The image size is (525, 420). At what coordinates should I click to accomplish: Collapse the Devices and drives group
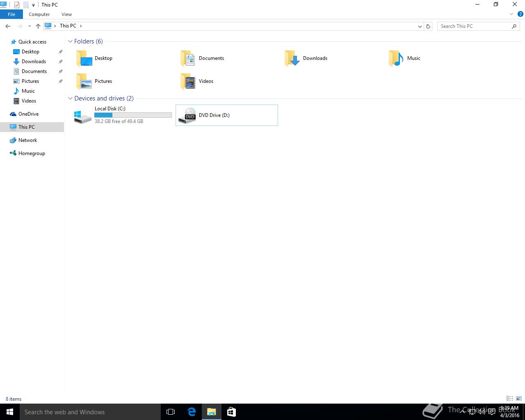tap(70, 98)
